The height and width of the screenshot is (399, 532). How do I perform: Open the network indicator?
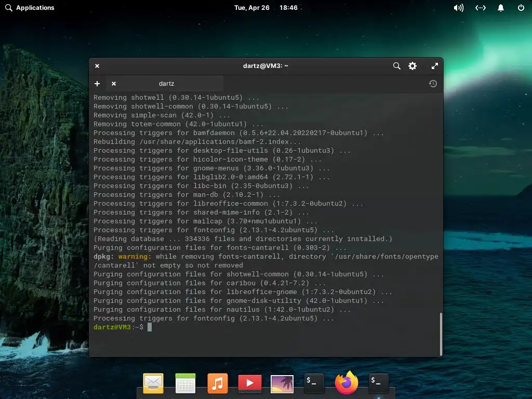coord(481,7)
